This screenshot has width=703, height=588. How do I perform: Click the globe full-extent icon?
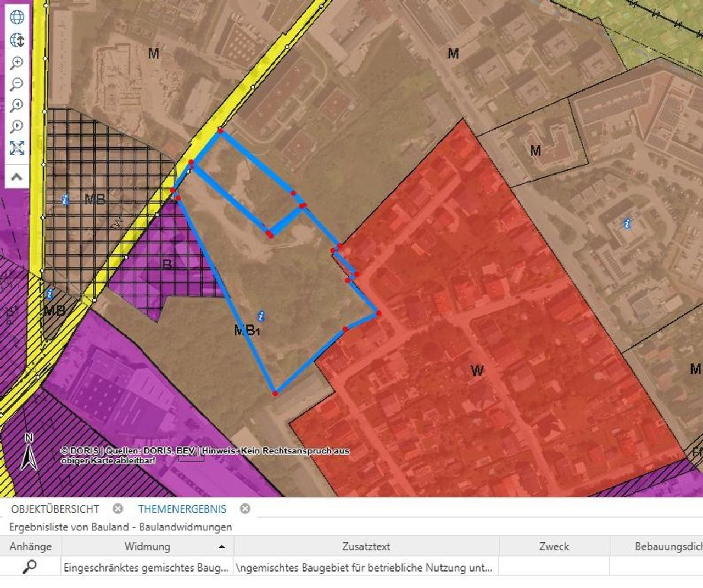(x=17, y=17)
